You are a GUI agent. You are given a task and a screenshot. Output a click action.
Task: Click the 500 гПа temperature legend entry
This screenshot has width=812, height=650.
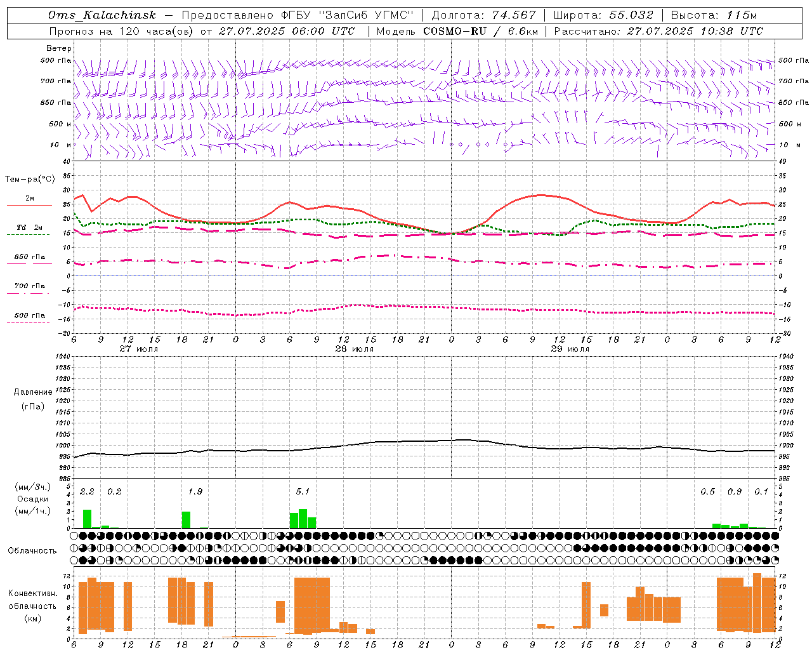point(30,315)
